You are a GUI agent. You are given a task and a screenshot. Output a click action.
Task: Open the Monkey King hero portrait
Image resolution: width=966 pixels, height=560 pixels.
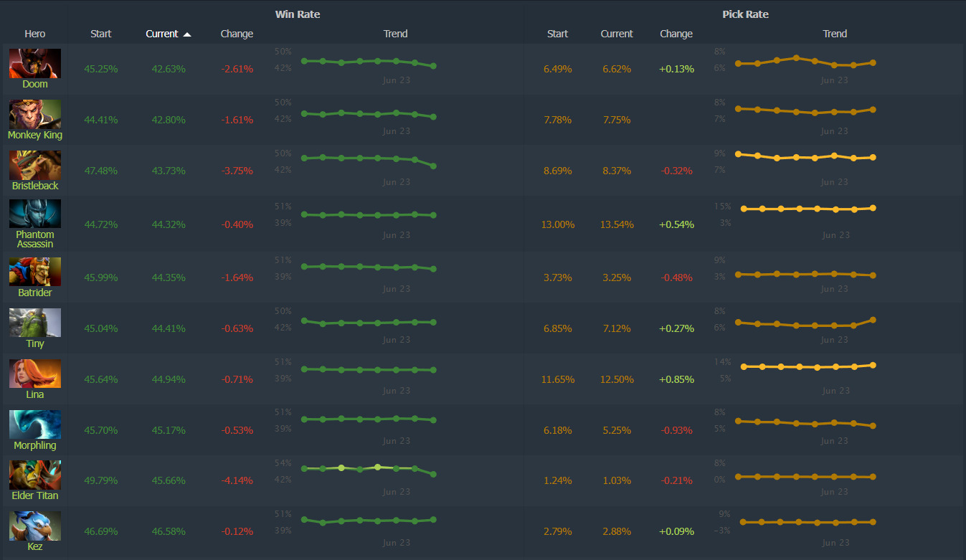[34, 114]
